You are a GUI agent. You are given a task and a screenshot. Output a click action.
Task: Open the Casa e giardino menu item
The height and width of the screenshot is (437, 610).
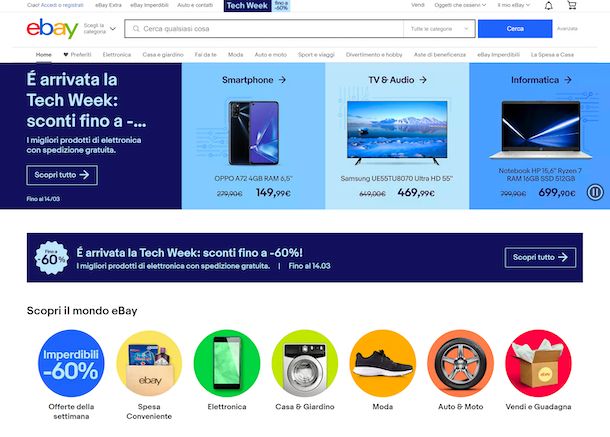tap(163, 55)
